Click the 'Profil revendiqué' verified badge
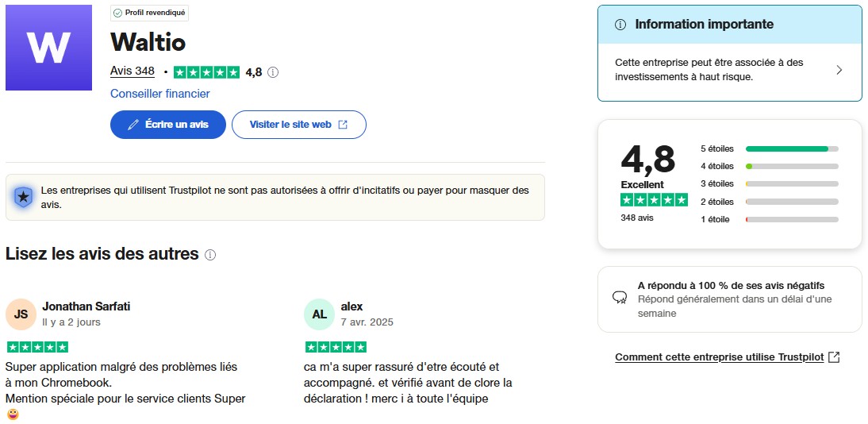 coord(150,13)
